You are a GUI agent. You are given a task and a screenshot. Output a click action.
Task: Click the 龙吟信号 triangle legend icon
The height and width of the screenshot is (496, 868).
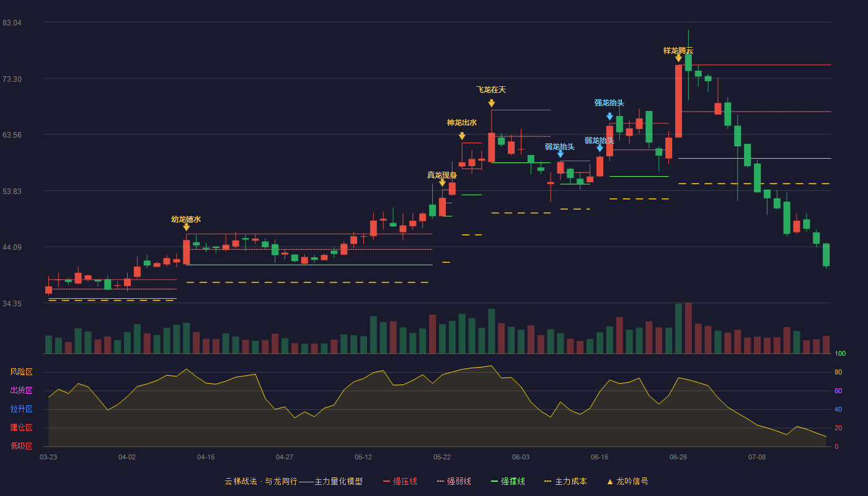pyautogui.click(x=609, y=481)
